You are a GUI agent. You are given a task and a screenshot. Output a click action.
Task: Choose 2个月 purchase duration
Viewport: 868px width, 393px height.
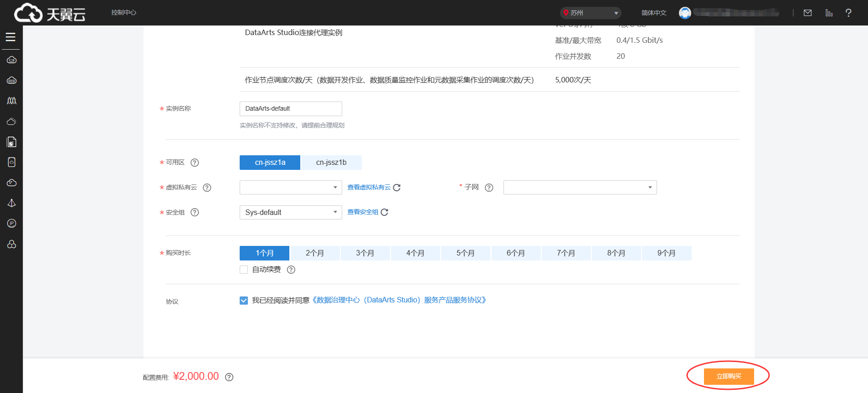point(315,253)
